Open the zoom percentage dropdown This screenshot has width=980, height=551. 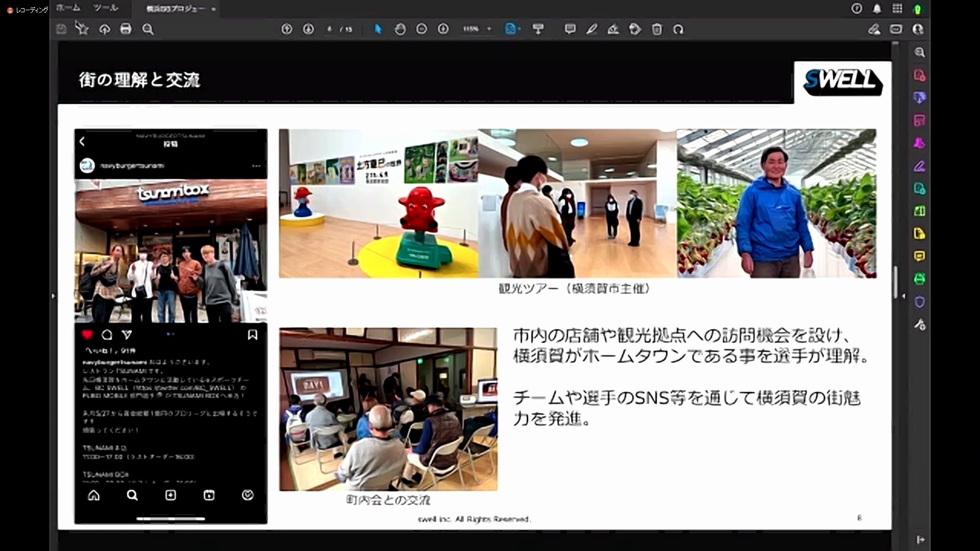489,29
